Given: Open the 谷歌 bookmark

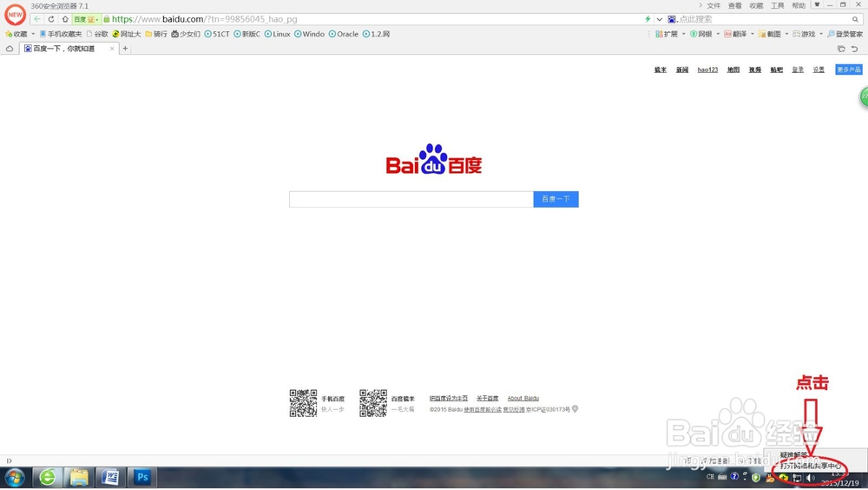Looking at the screenshot, I should coord(97,34).
